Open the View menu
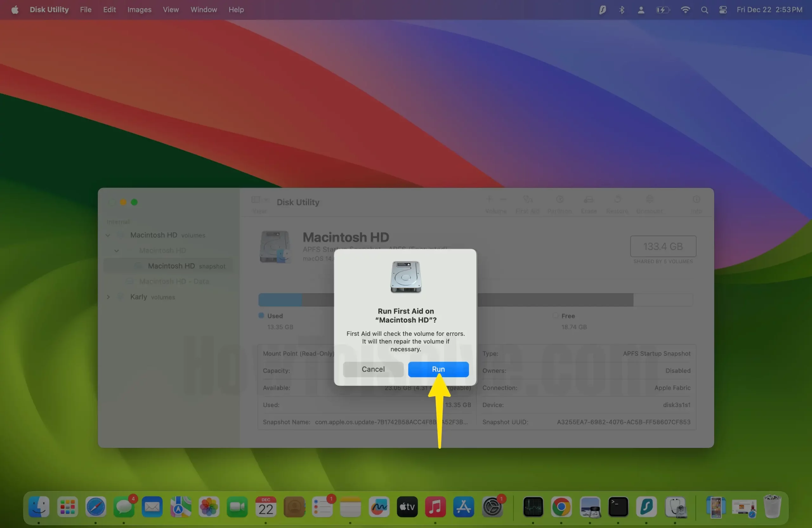The height and width of the screenshot is (528, 812). pos(171,10)
